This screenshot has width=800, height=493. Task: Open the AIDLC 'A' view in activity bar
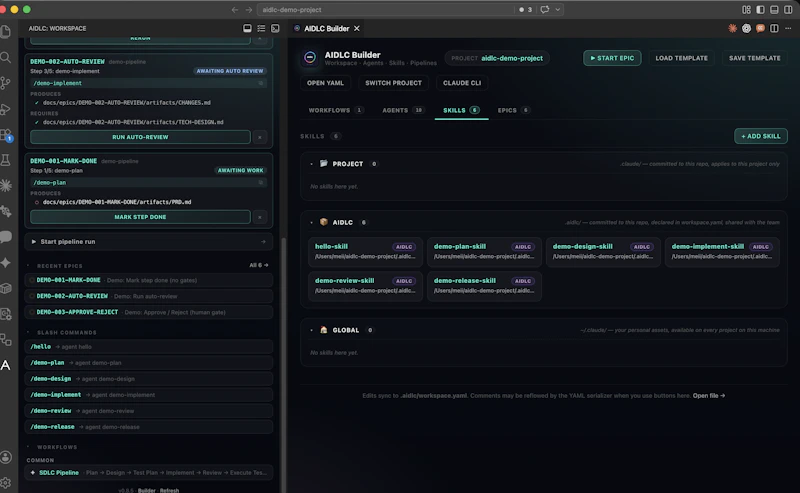coord(6,365)
